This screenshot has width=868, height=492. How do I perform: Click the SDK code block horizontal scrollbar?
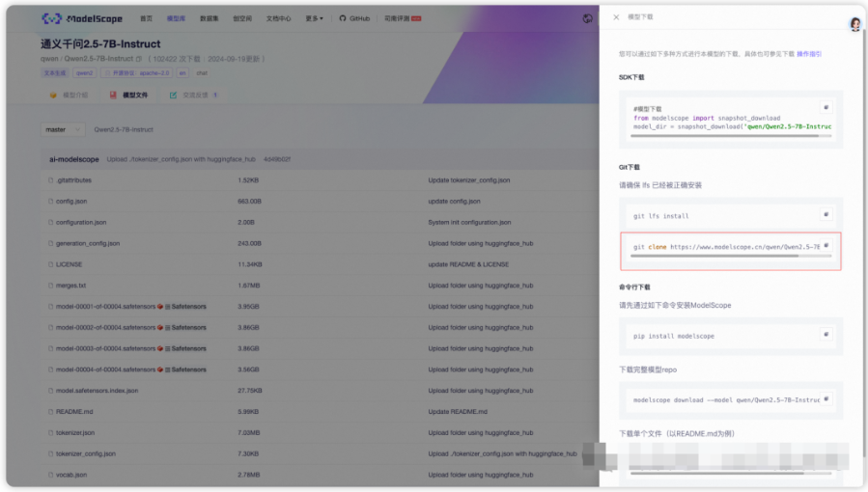(724, 135)
